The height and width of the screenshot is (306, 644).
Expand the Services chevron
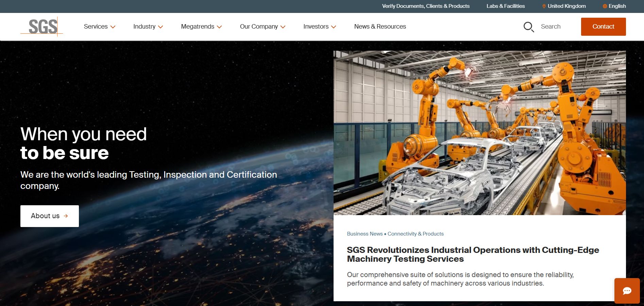pyautogui.click(x=113, y=27)
